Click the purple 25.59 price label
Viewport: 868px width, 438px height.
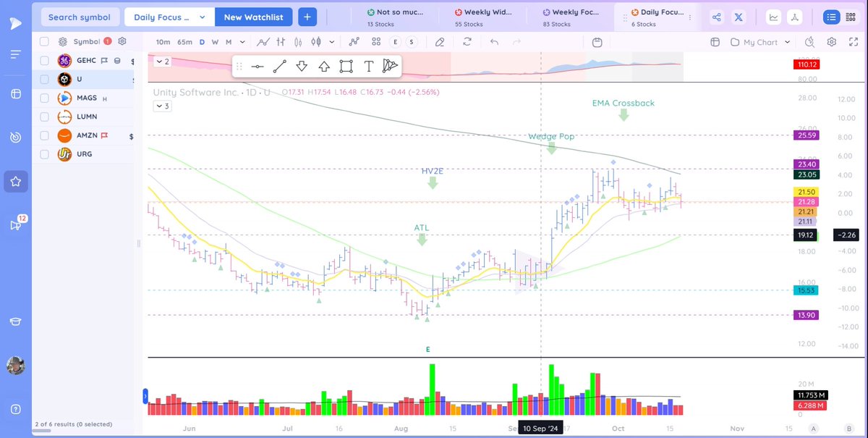point(806,135)
